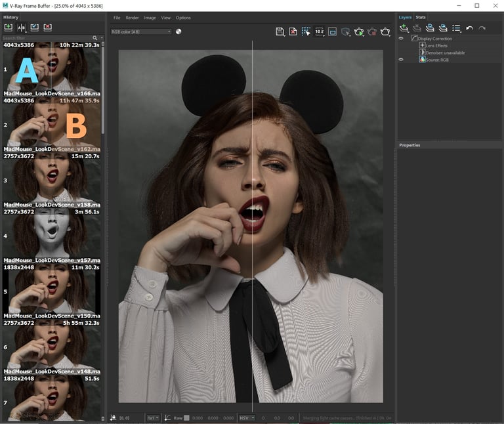Click the Render last teapot icon
The width and height of the screenshot is (504, 424).
click(386, 32)
